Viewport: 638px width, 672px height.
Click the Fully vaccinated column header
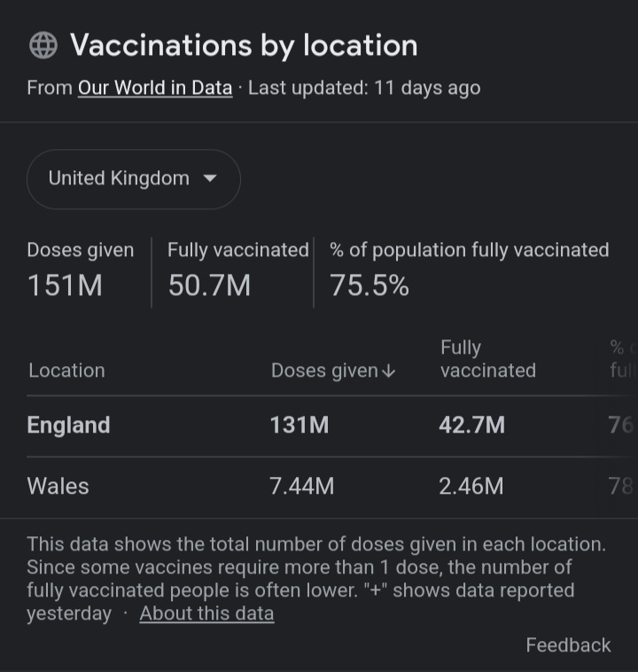pos(487,359)
